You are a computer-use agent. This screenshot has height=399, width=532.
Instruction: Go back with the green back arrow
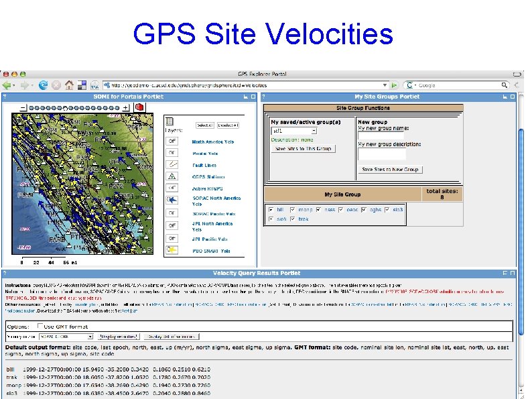[7, 85]
